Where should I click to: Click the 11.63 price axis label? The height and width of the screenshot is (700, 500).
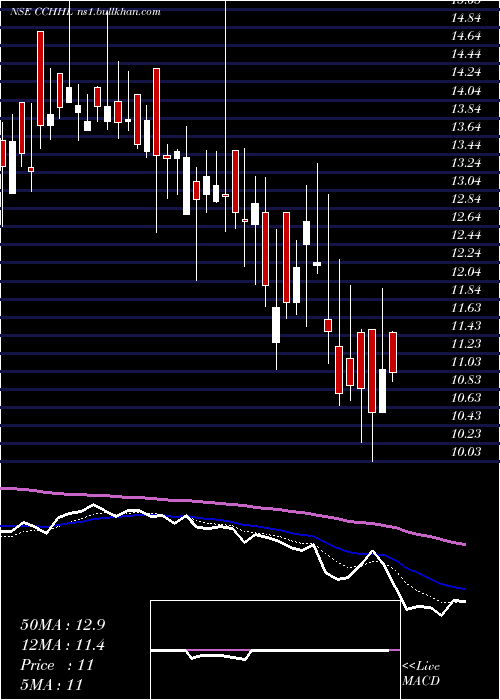[x=467, y=308]
